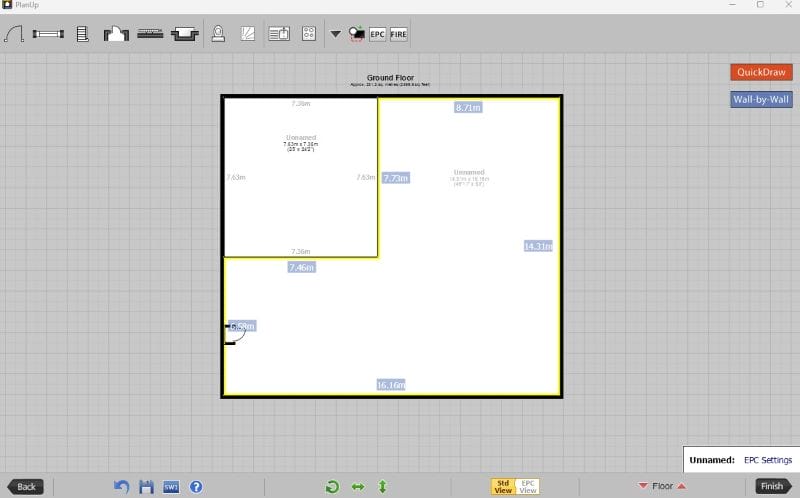Select the large Unnamed room label
800x498 pixels.
point(469,172)
